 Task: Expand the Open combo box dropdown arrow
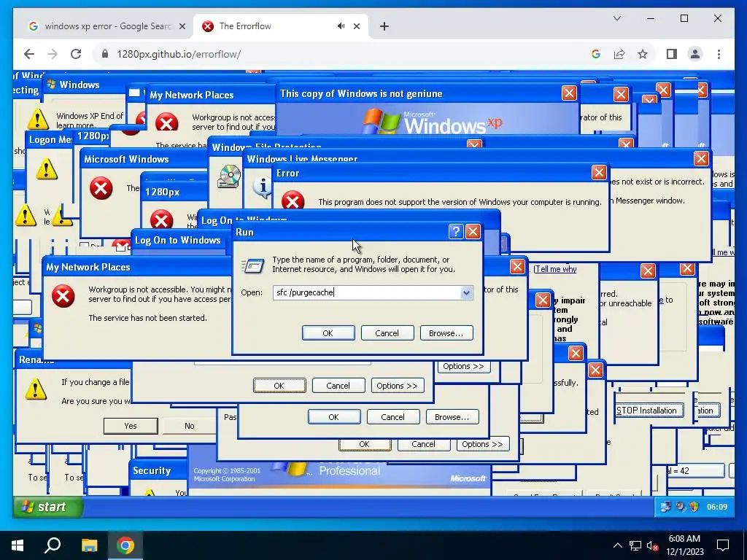(466, 292)
